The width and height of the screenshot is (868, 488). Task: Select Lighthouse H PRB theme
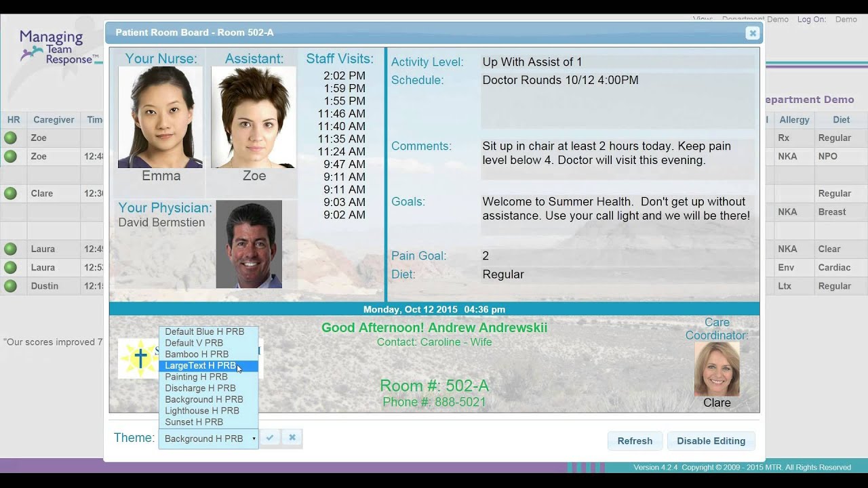208,411
